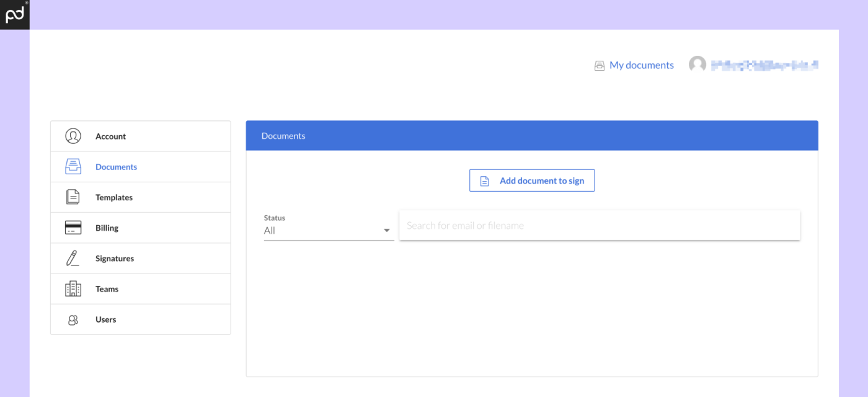Click the Add document to sign button
Image resolution: width=868 pixels, height=397 pixels.
(x=532, y=180)
